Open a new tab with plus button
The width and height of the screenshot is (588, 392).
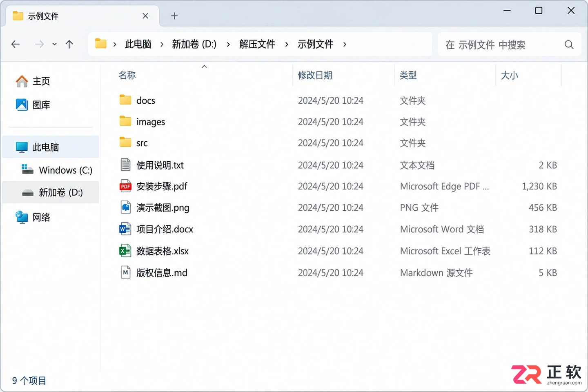(x=174, y=16)
